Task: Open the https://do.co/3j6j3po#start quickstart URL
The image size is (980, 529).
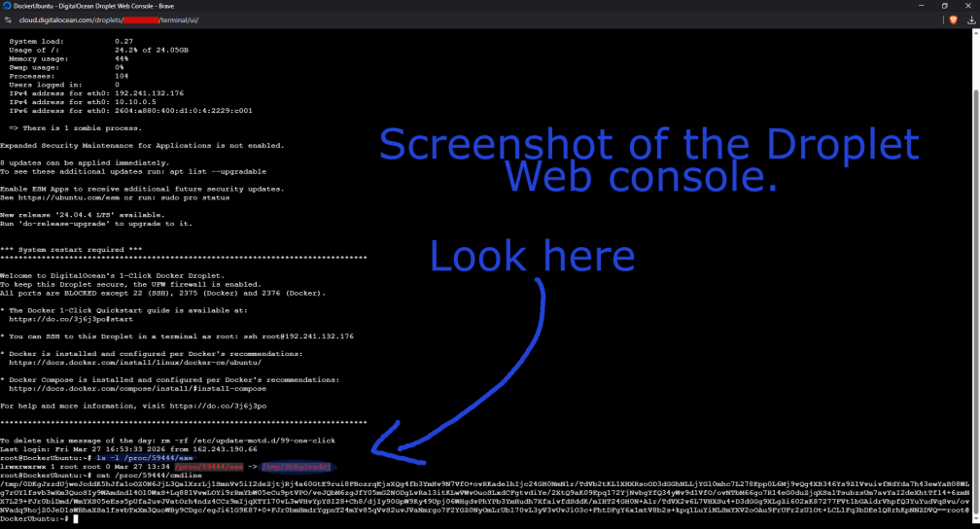Action: coord(71,319)
